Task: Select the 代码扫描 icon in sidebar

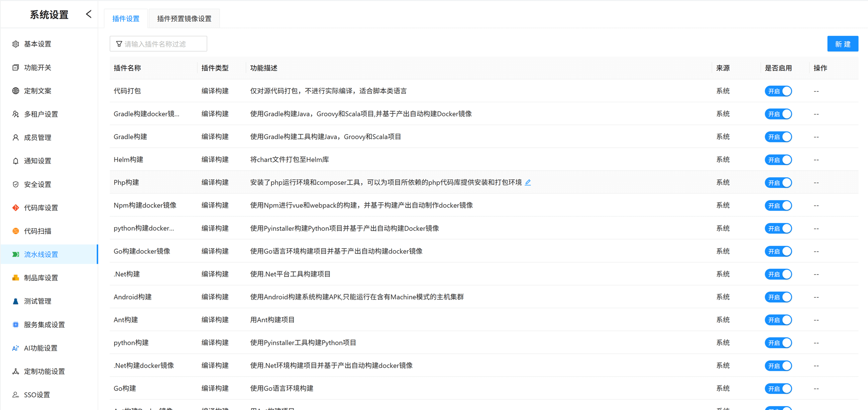Action: (15, 231)
